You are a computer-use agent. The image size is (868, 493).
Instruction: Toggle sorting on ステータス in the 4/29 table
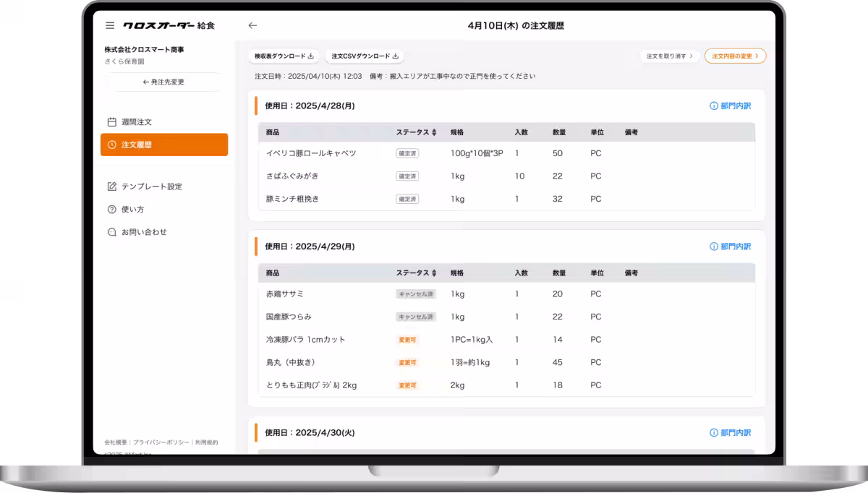434,273
